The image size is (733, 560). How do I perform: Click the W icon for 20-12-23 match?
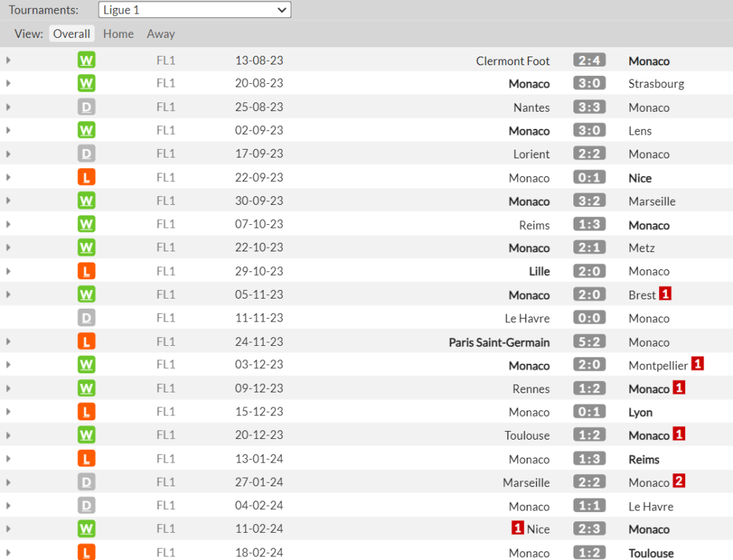[87, 435]
